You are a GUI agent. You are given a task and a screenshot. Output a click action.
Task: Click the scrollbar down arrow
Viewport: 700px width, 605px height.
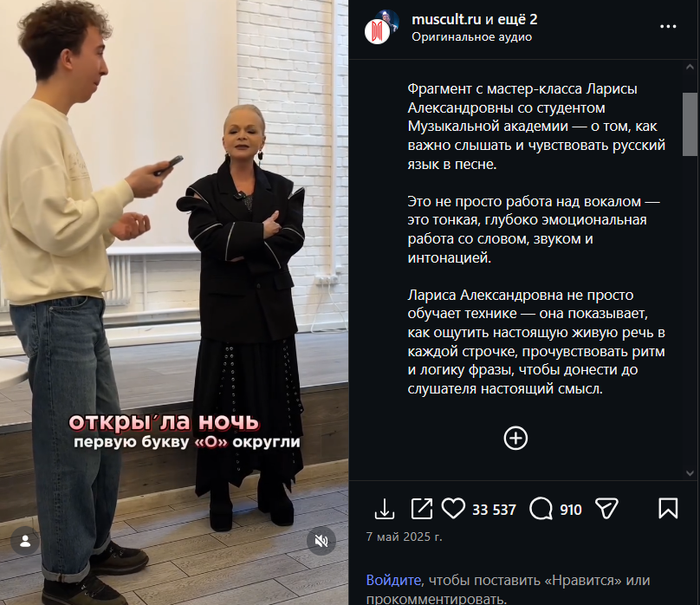(690, 473)
